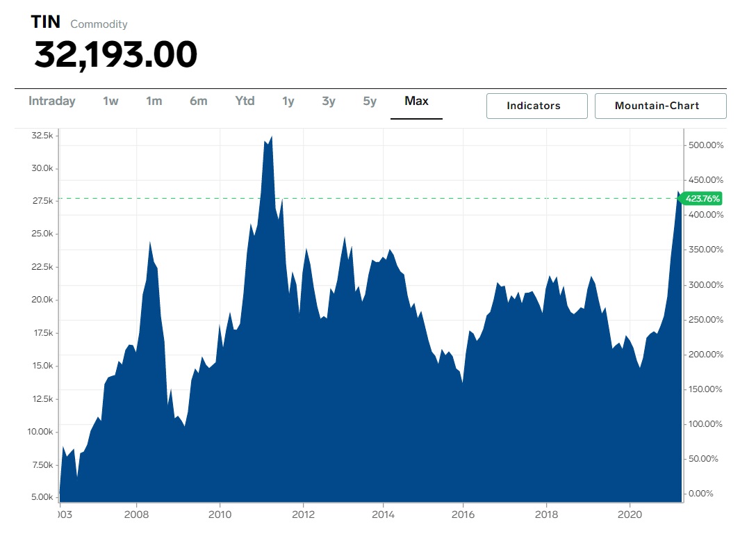Click the 450.00% right axis label
The image size is (756, 543).
(706, 180)
